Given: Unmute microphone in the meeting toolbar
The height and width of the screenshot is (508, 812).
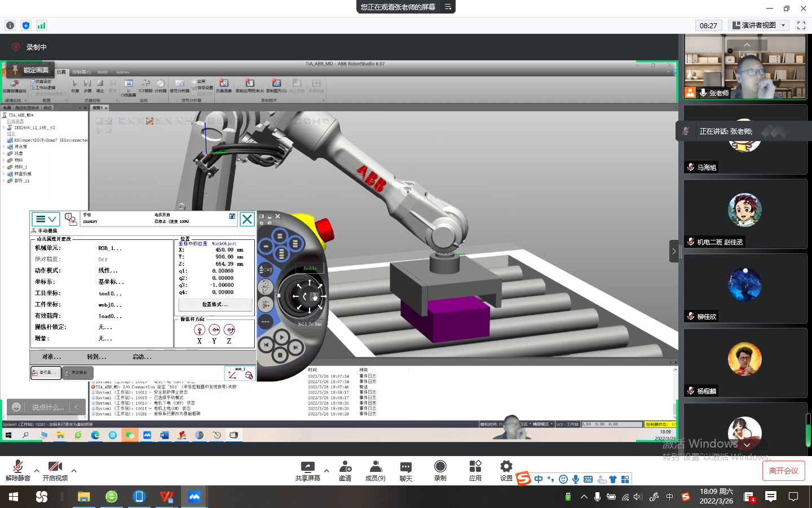Looking at the screenshot, I should [17, 470].
